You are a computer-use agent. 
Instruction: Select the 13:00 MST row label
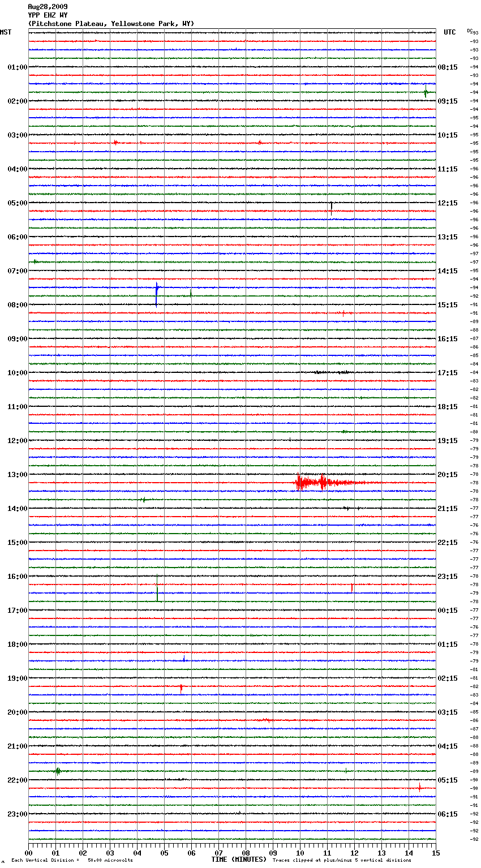tap(18, 475)
